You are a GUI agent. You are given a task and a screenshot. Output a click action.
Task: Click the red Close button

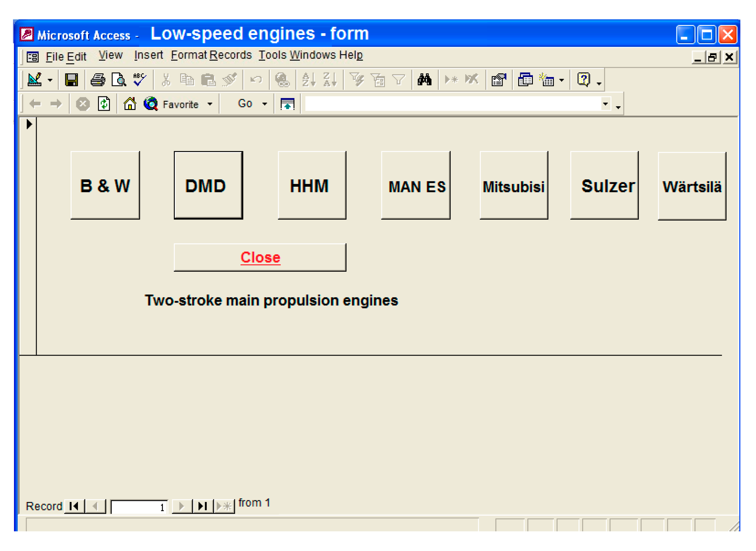pyautogui.click(x=260, y=257)
